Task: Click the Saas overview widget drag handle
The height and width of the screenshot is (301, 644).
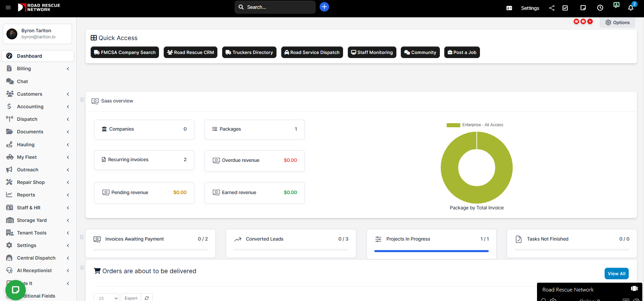Action: pos(82,100)
